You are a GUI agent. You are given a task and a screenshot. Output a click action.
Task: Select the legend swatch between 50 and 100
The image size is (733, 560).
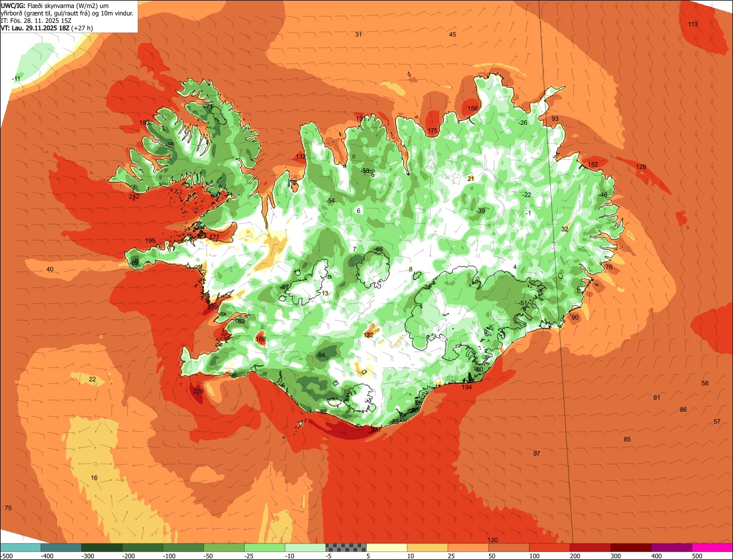point(509,547)
